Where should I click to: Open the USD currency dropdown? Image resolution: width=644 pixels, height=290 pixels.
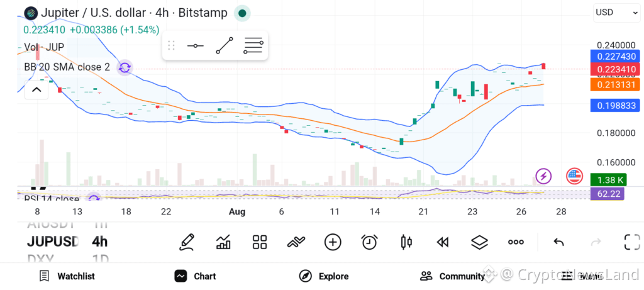616,13
